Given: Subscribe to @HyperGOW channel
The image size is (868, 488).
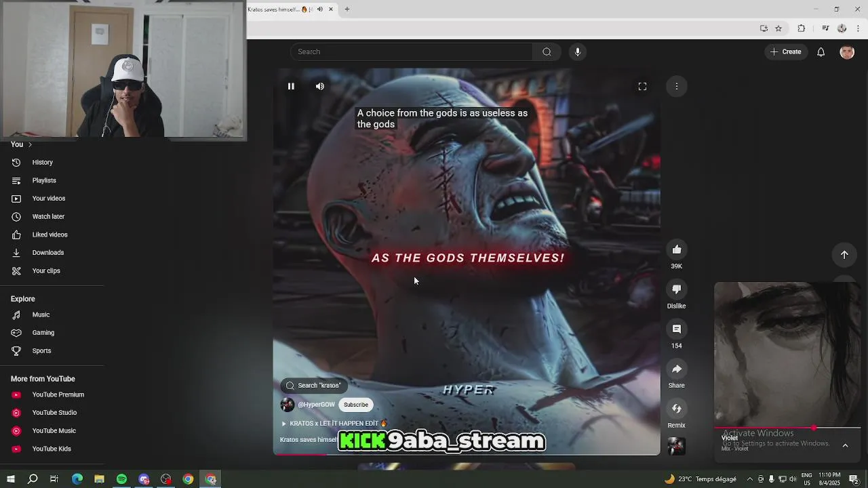Looking at the screenshot, I should point(356,405).
